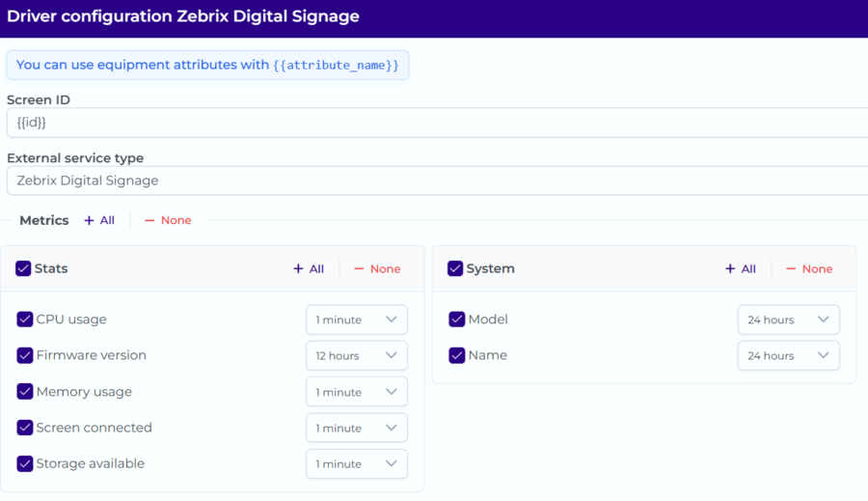Screen dimensions: 868x501
Task: Uncheck the Firmware version metric
Action: (25, 355)
